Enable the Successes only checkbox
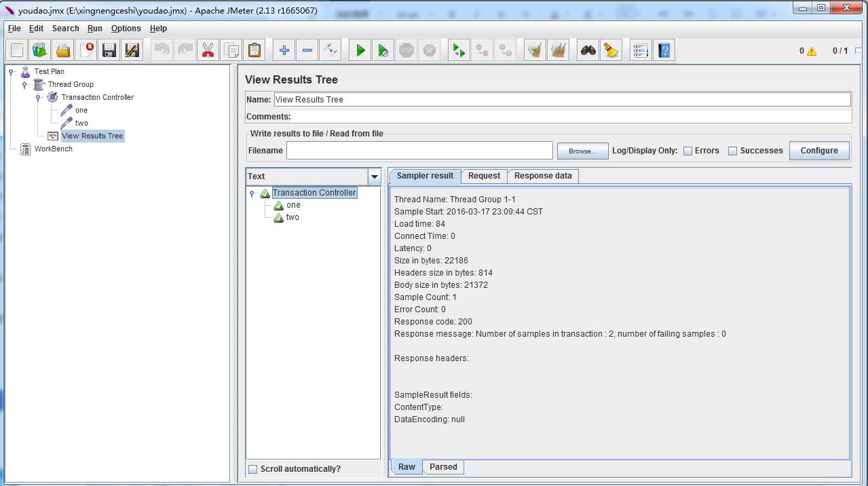The image size is (868, 486). (x=732, y=151)
